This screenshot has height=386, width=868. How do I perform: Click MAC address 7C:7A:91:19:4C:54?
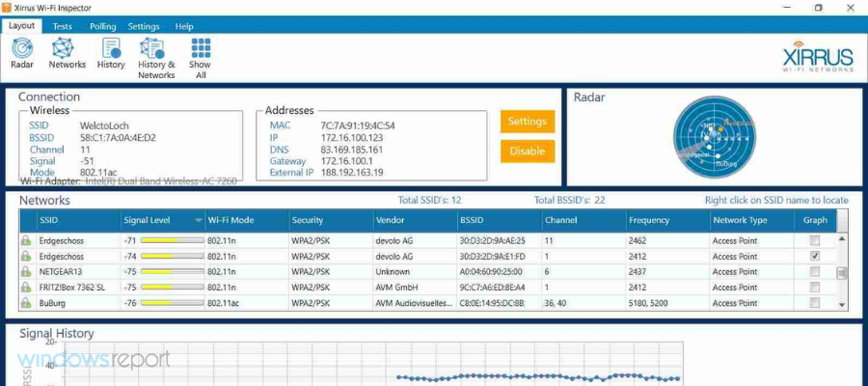coord(358,125)
